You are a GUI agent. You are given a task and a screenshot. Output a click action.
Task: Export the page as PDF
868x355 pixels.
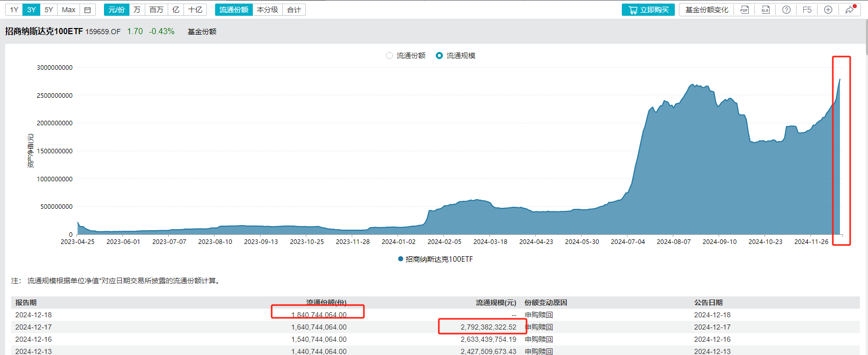coord(745,10)
